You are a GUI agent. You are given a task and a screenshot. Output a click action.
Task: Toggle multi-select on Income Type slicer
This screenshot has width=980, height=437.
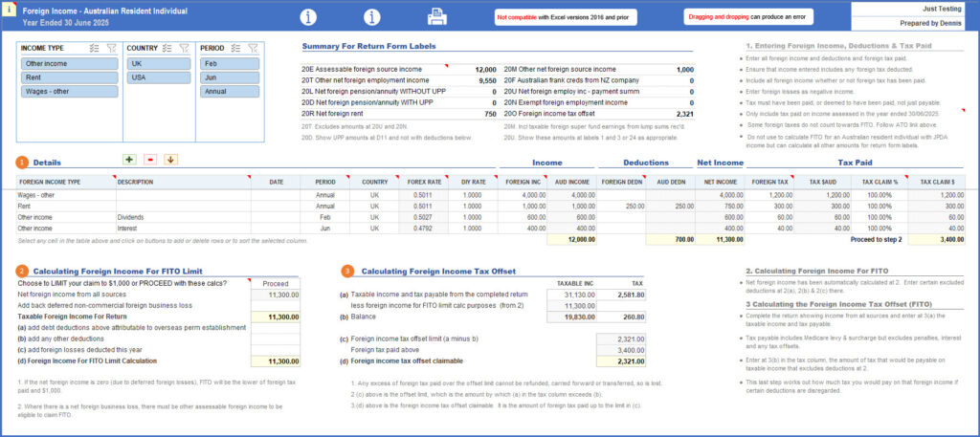[94, 48]
